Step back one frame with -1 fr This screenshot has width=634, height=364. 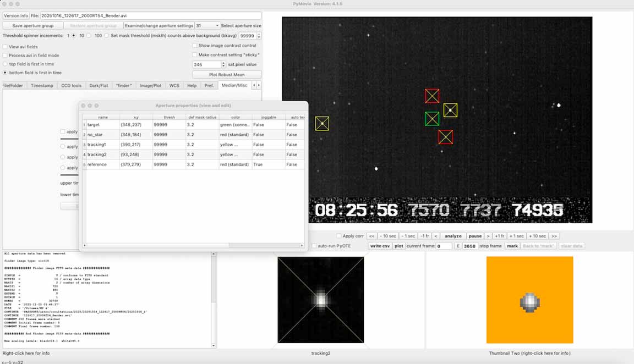point(424,236)
